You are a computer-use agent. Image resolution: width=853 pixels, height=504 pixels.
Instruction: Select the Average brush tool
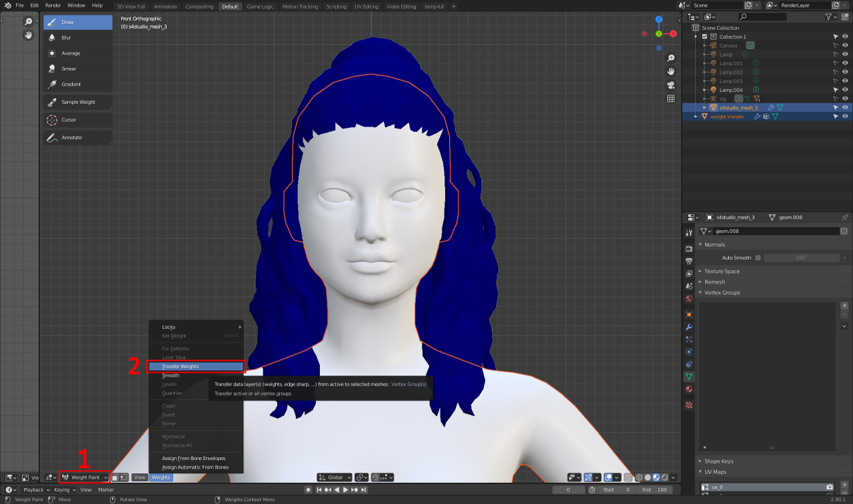point(78,53)
